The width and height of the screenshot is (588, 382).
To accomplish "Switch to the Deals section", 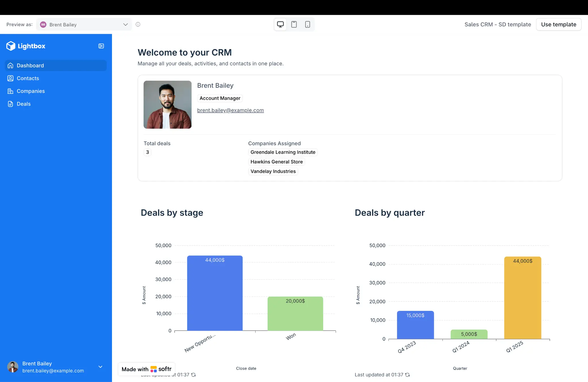I will [24, 104].
